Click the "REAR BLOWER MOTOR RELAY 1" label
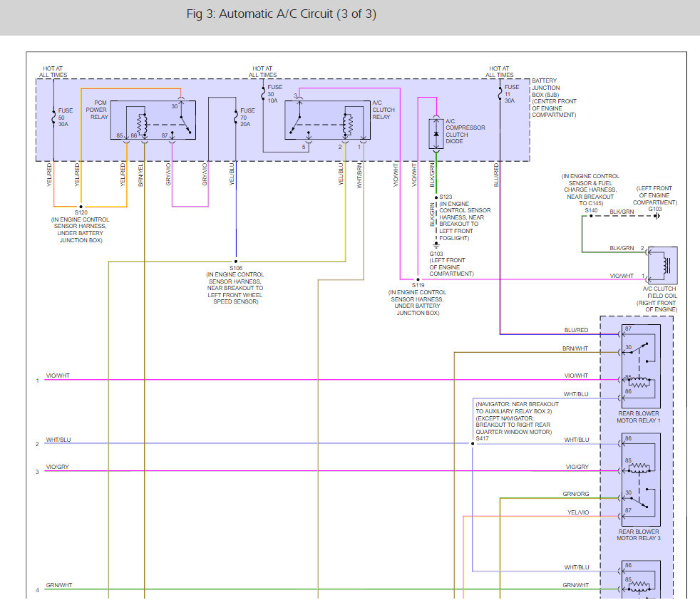The width and height of the screenshot is (700, 610). pyautogui.click(x=639, y=417)
